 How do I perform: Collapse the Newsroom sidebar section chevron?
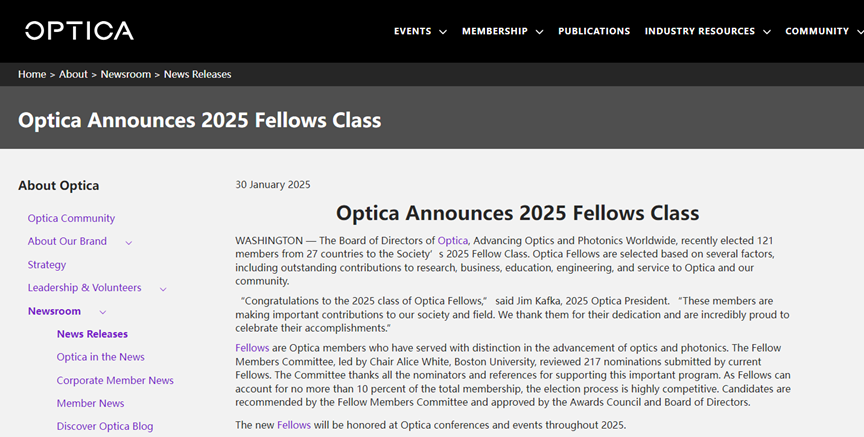103,312
